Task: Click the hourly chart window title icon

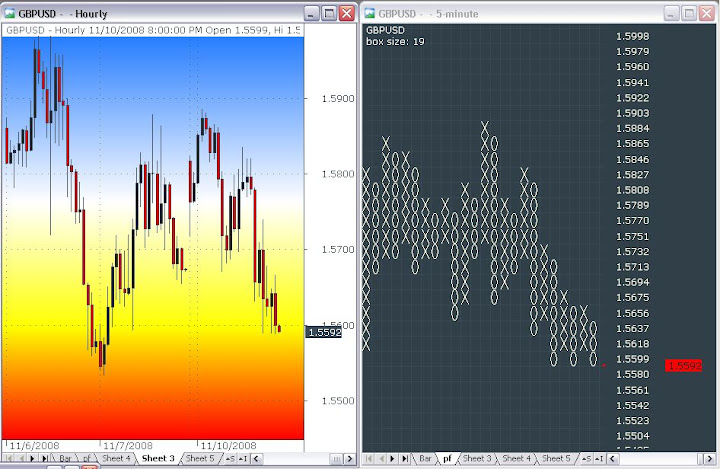Action: pyautogui.click(x=9, y=13)
